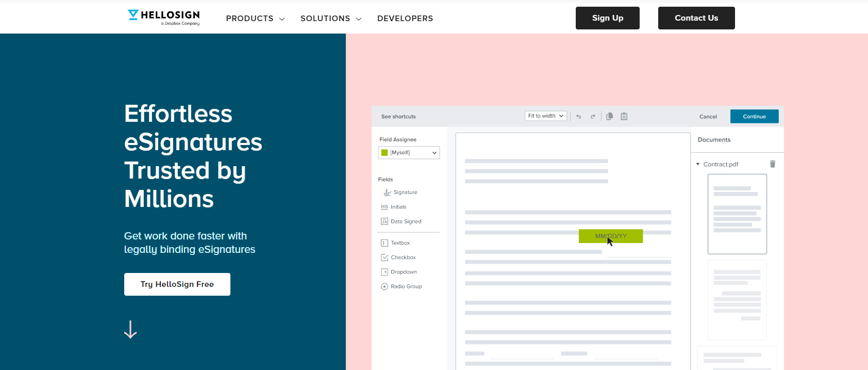Click Cancel in the editor
This screenshot has width=868, height=370.
pos(708,117)
